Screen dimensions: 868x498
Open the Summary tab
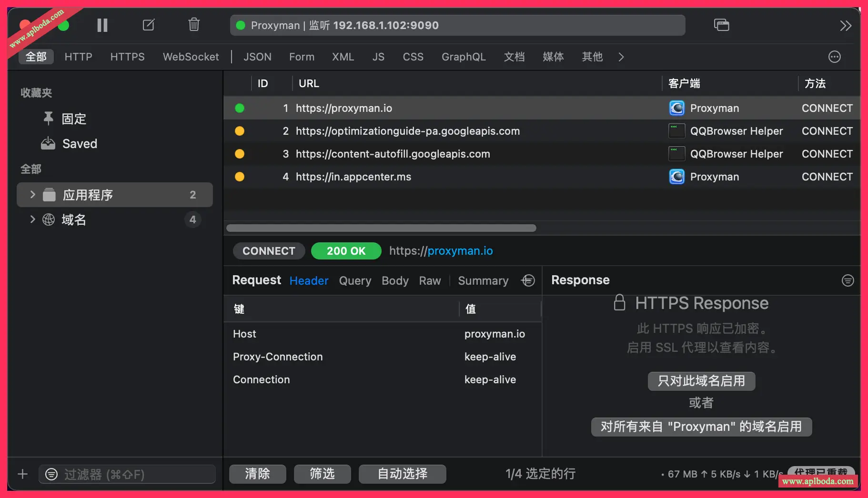tap(483, 281)
